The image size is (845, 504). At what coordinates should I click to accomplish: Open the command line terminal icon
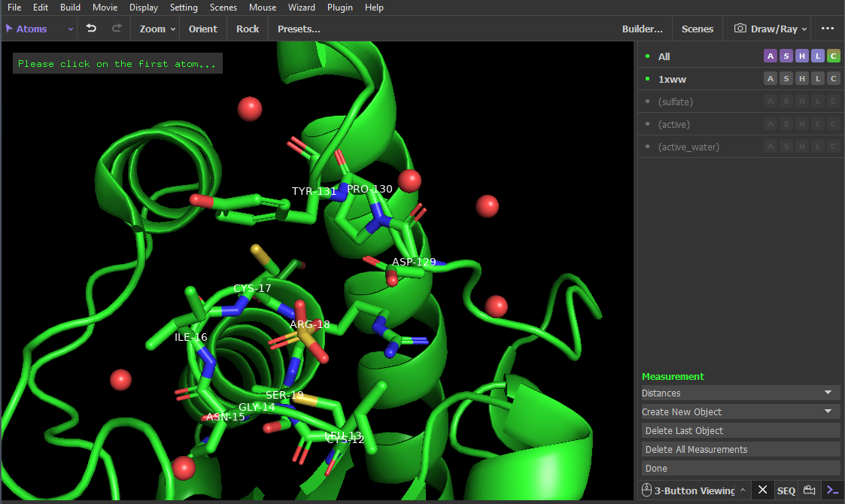coord(832,490)
